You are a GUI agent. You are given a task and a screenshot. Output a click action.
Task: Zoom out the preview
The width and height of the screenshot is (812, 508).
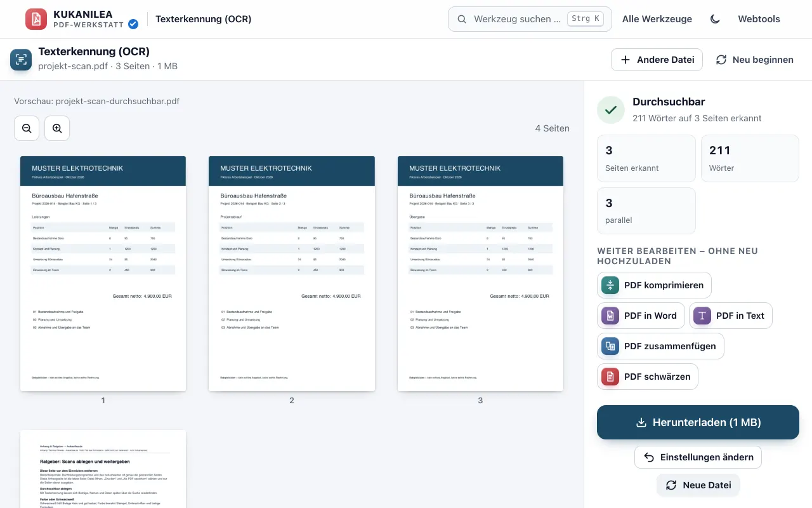click(x=27, y=128)
